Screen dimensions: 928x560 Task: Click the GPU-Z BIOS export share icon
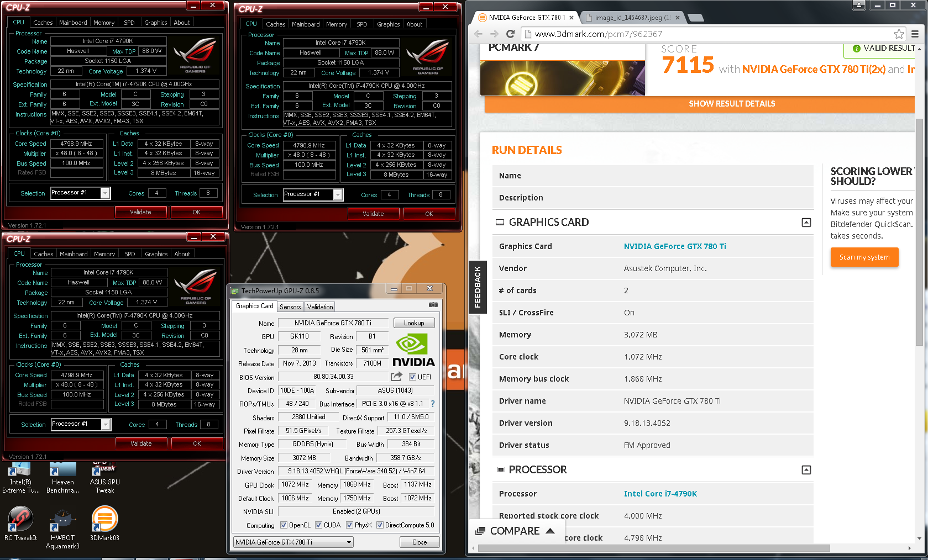[396, 377]
